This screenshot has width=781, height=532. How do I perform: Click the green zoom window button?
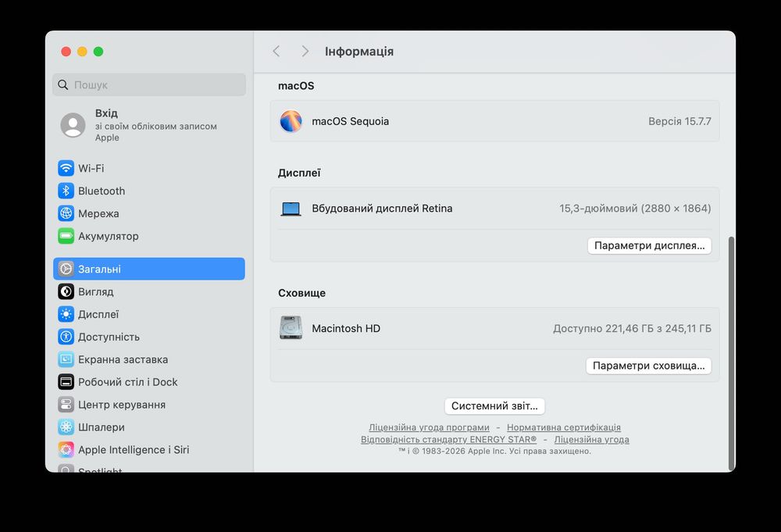98,52
